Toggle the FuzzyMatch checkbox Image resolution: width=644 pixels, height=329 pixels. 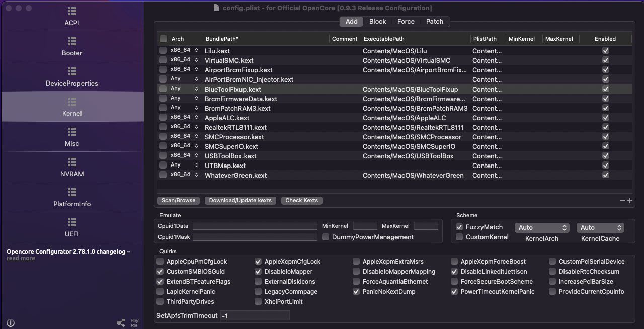pos(459,227)
